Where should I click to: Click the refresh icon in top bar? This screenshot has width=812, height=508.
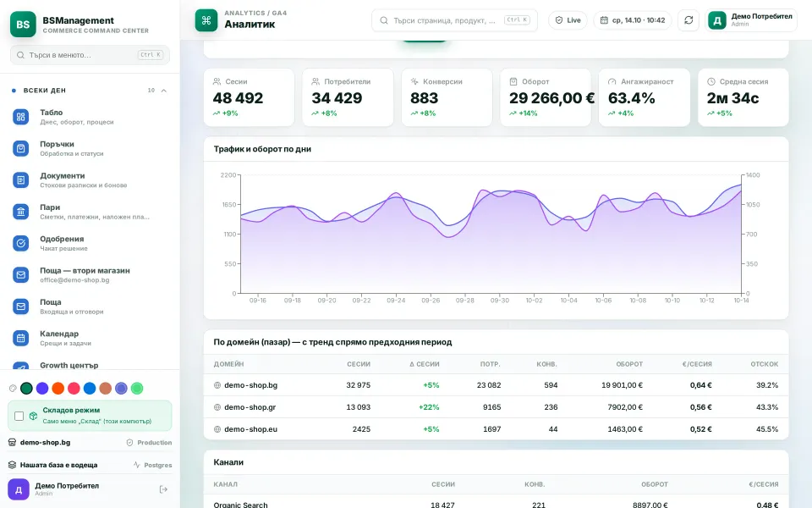(x=689, y=20)
